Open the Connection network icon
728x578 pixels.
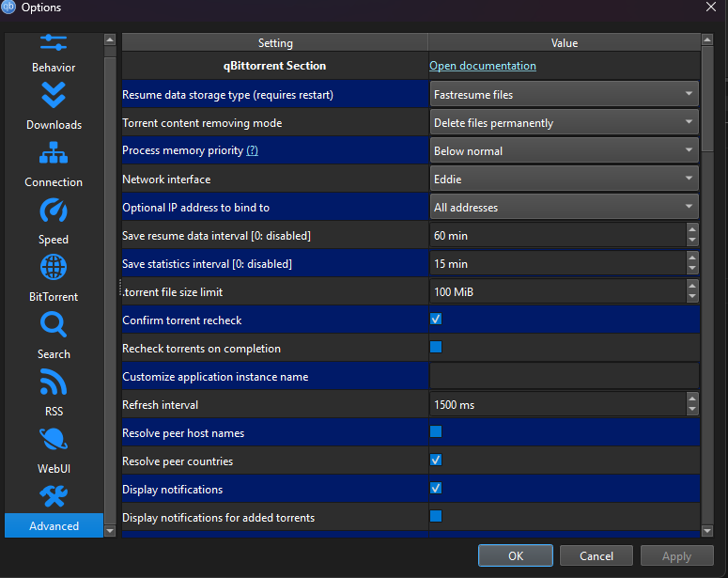[54, 153]
